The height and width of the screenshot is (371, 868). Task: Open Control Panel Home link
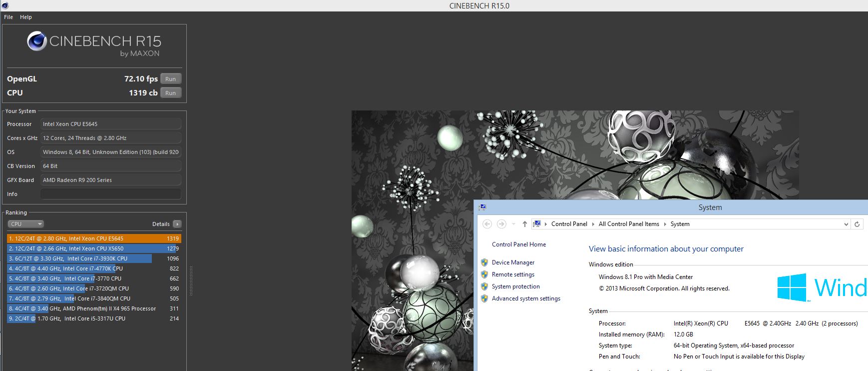(519, 244)
